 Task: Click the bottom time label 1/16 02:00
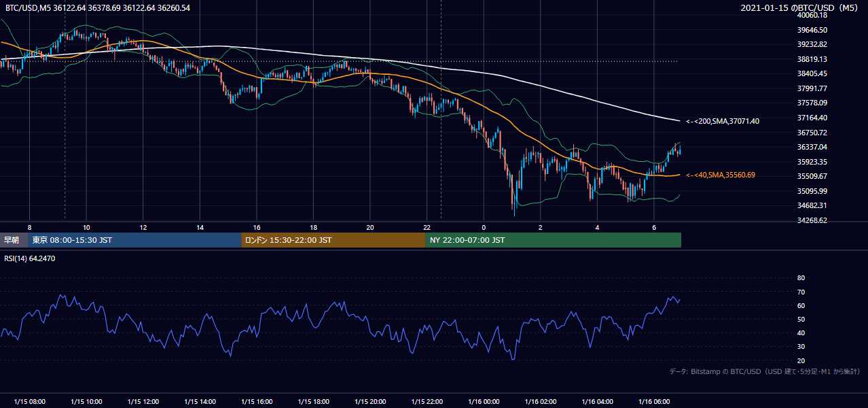[x=541, y=402]
